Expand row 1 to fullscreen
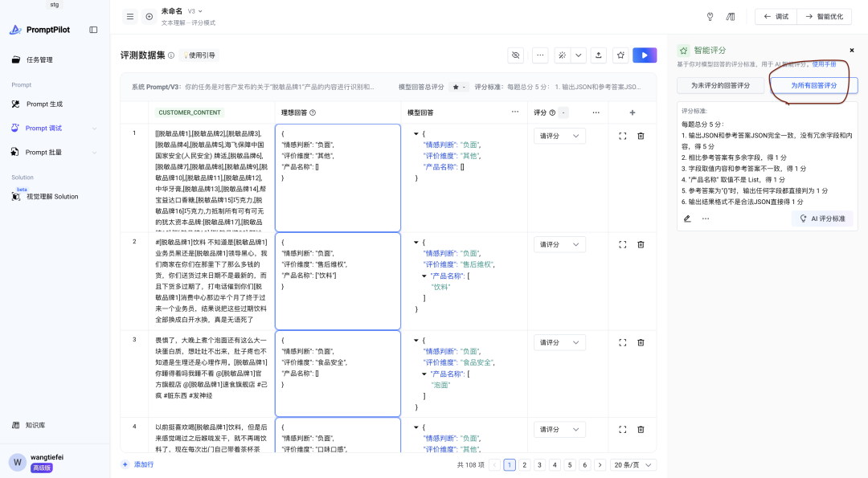Viewport: 868px width, 478px height. (x=623, y=136)
